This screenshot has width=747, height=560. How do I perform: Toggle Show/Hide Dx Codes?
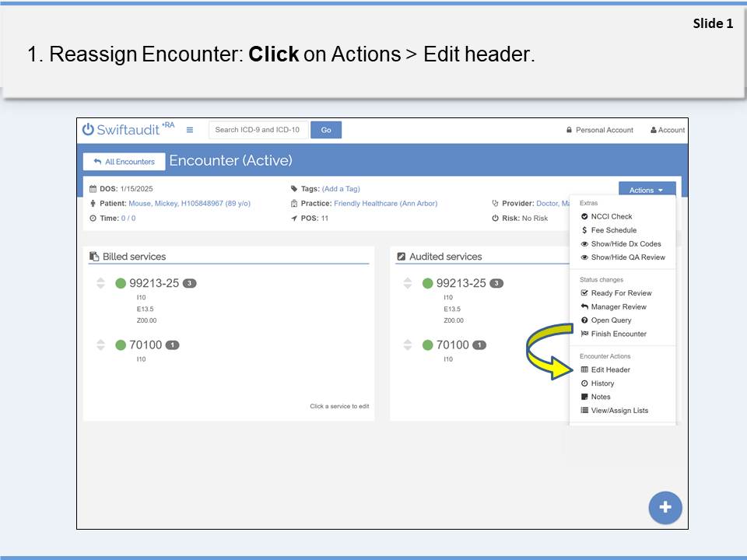click(x=625, y=244)
